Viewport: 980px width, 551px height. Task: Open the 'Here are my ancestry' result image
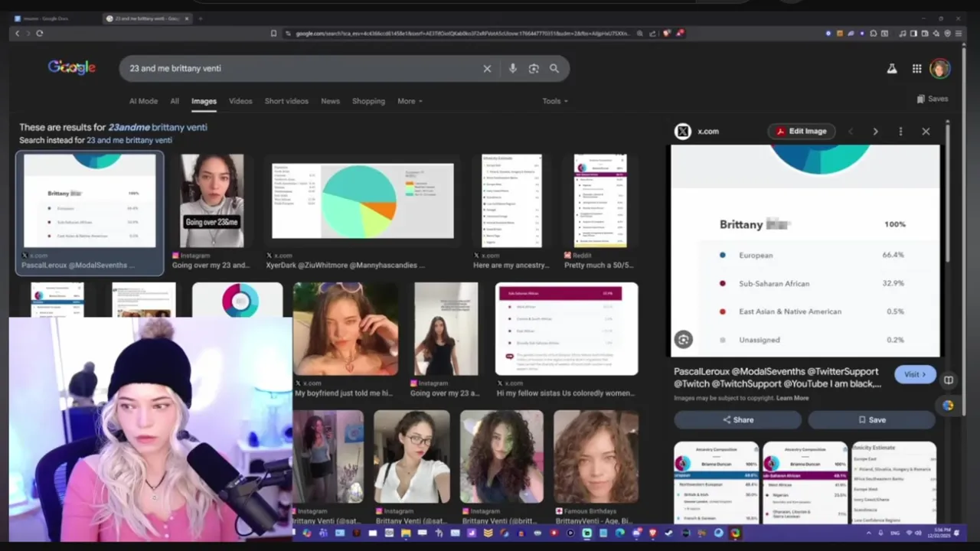(x=511, y=201)
